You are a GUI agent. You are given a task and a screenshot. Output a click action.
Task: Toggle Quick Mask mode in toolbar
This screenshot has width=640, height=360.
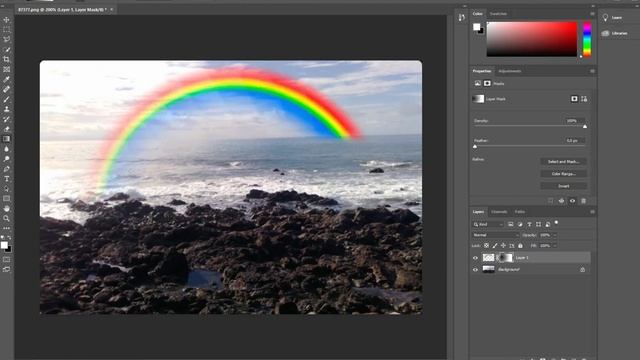click(7, 259)
